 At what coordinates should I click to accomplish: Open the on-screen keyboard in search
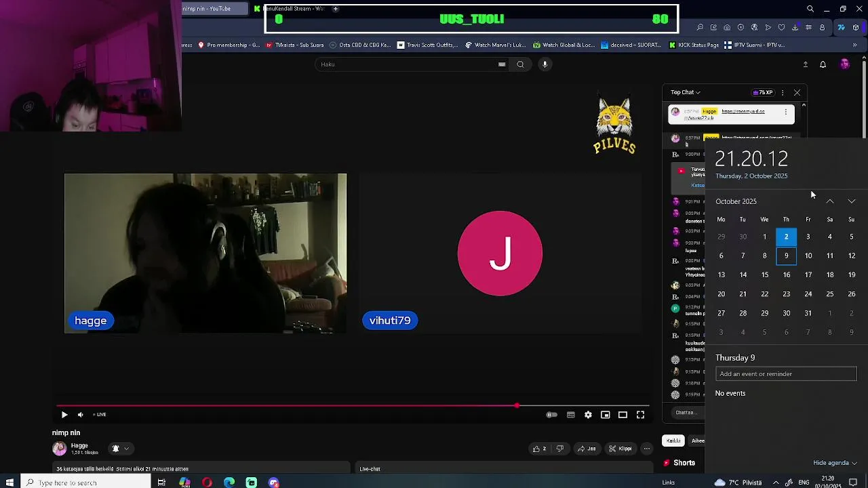tap(502, 64)
